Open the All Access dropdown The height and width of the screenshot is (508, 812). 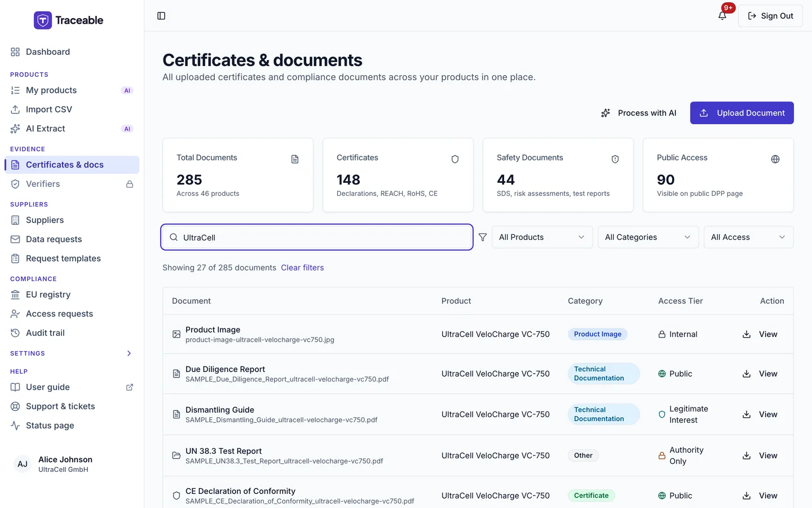pyautogui.click(x=748, y=237)
